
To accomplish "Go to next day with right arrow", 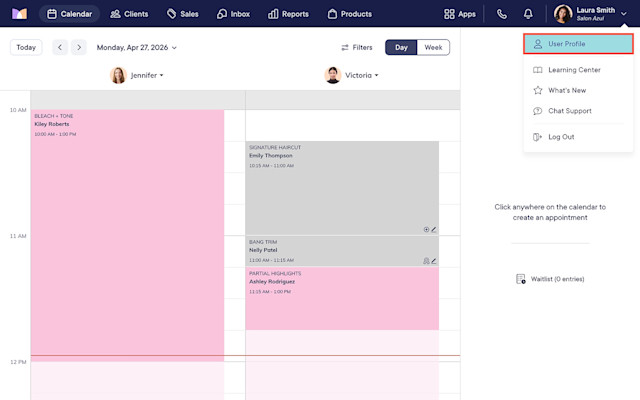I will click(x=79, y=47).
